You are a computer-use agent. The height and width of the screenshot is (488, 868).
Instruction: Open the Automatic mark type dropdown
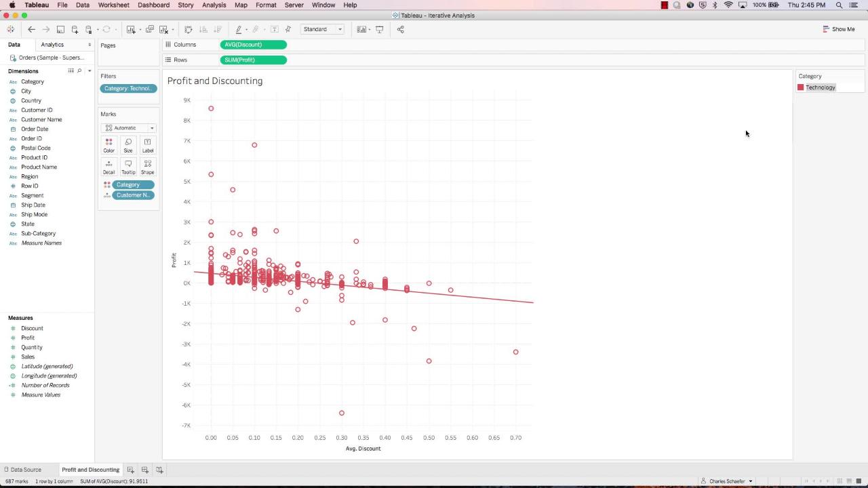(129, 128)
